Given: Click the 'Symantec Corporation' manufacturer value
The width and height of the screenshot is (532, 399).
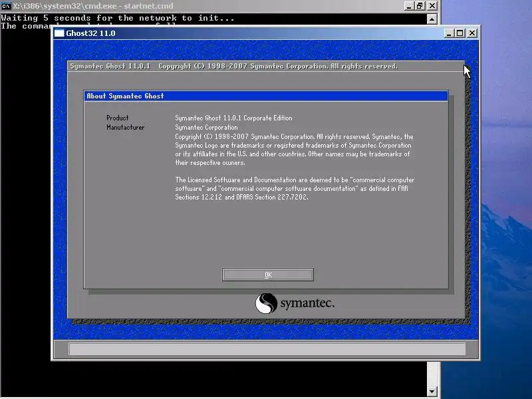Looking at the screenshot, I should pos(206,127).
